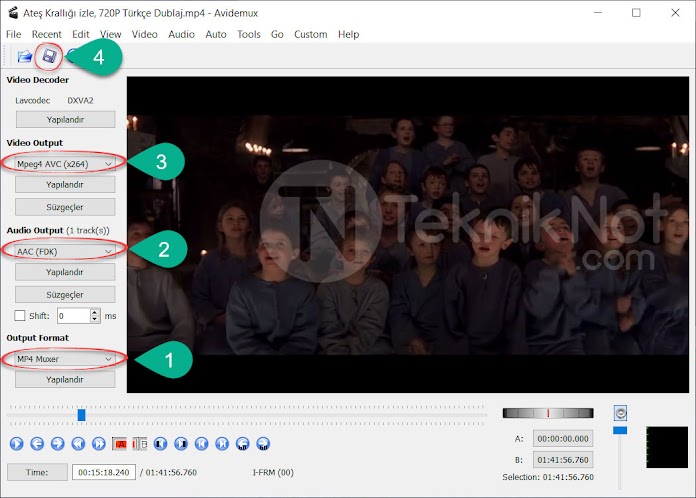The height and width of the screenshot is (498, 696).
Task: Click marker A time 00:00:00.000
Action: tap(563, 439)
